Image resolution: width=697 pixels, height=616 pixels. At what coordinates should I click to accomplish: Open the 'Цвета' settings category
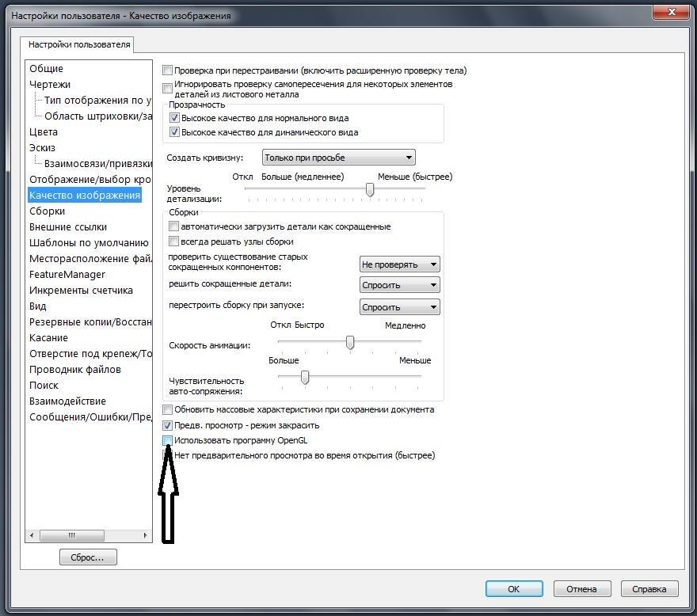click(x=44, y=132)
